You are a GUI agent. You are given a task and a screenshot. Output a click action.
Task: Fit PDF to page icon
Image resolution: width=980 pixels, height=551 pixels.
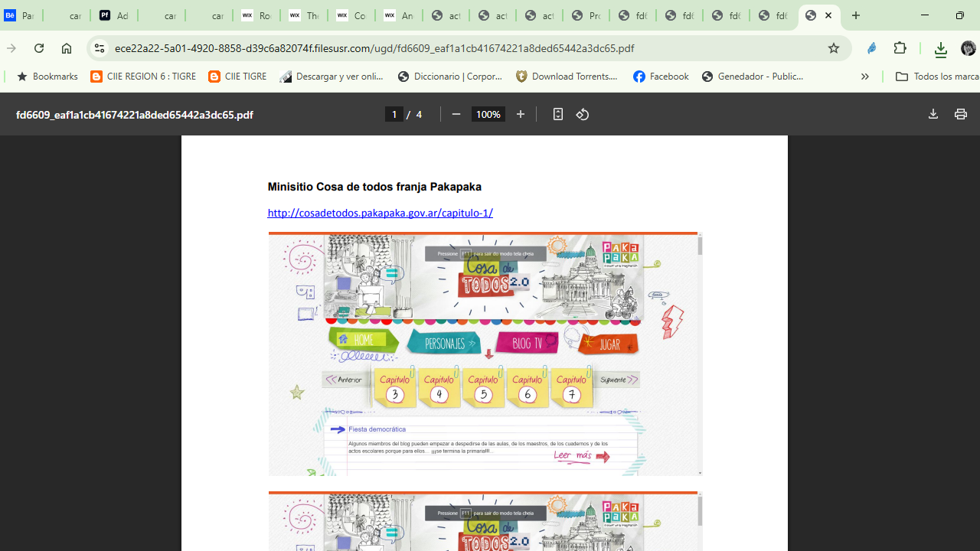[558, 114]
